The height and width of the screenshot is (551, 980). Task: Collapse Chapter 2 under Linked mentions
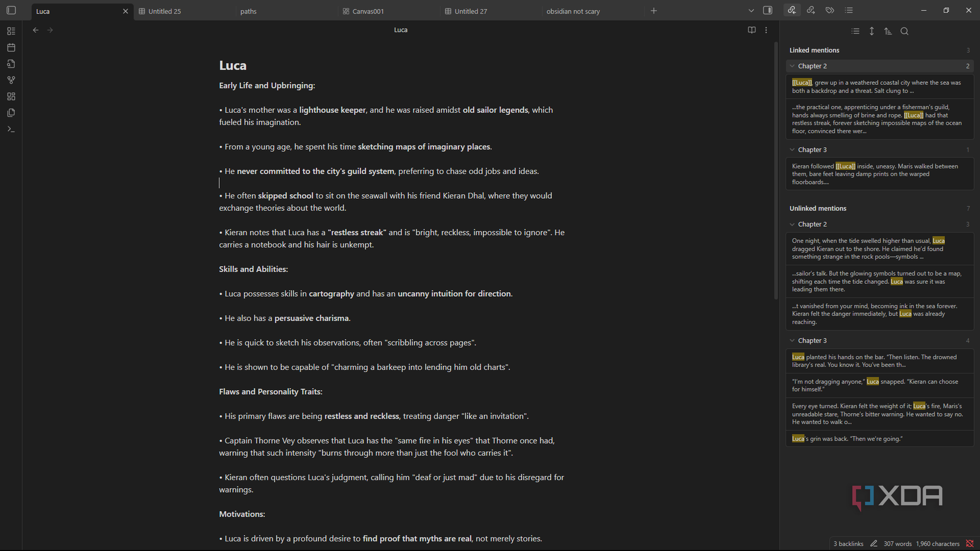(x=792, y=66)
